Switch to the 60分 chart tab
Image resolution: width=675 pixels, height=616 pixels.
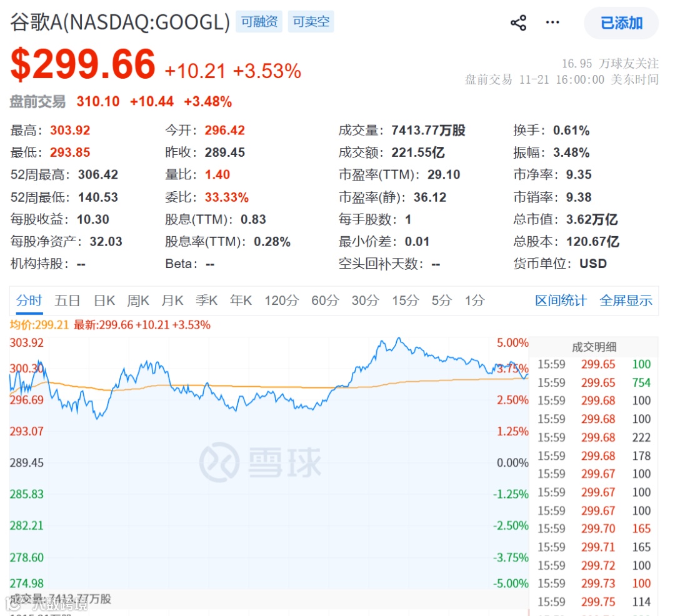pos(326,301)
